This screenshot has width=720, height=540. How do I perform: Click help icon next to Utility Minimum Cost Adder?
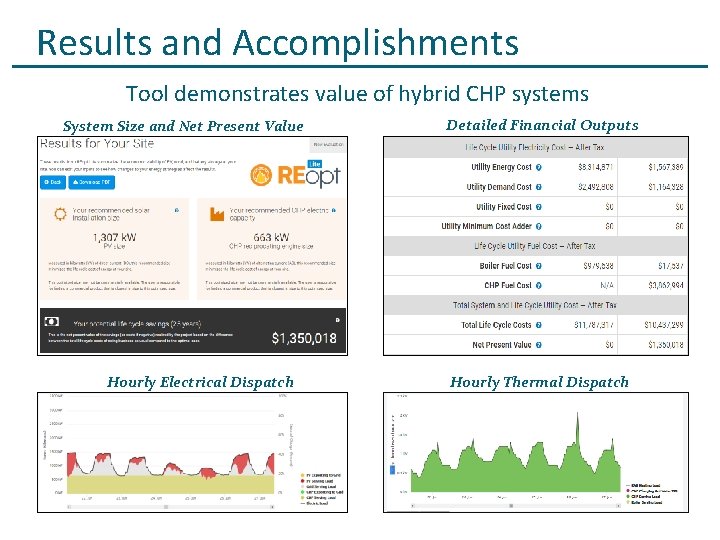click(x=539, y=226)
